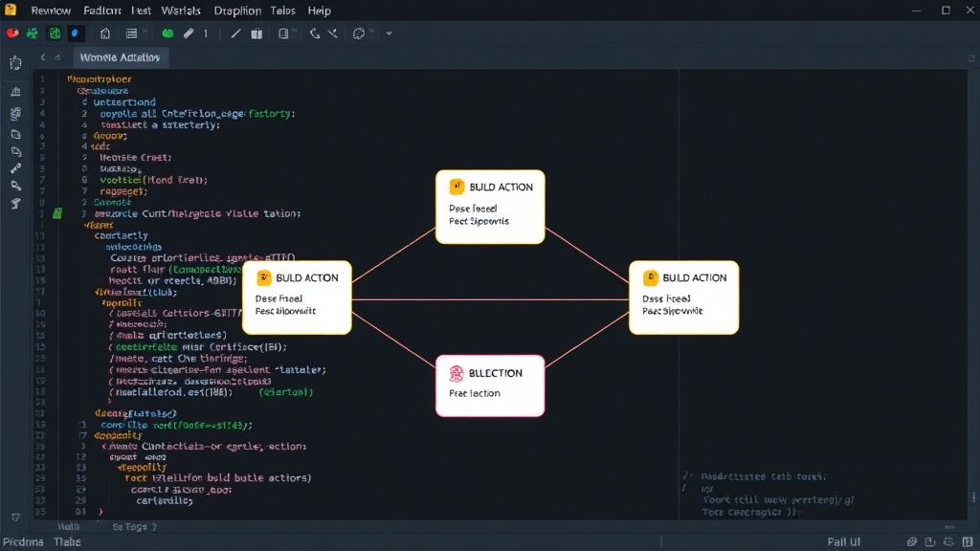Open the list view icon in toolbar

[x=131, y=33]
